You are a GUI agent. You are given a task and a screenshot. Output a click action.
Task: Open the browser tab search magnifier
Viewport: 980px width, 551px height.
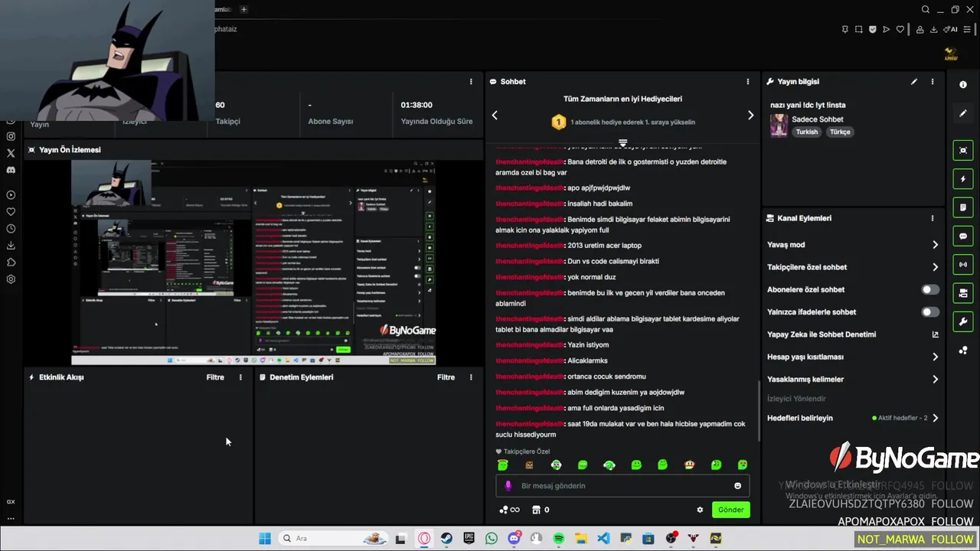926,10
